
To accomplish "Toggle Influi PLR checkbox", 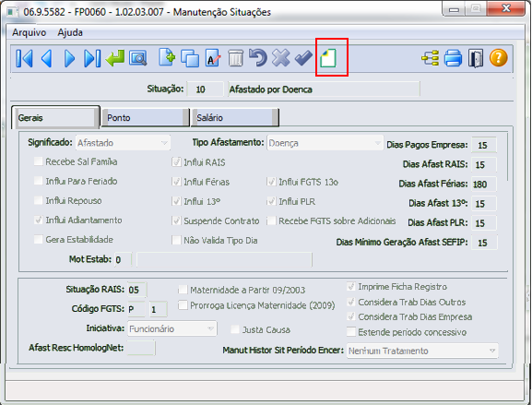I will pos(271,201).
